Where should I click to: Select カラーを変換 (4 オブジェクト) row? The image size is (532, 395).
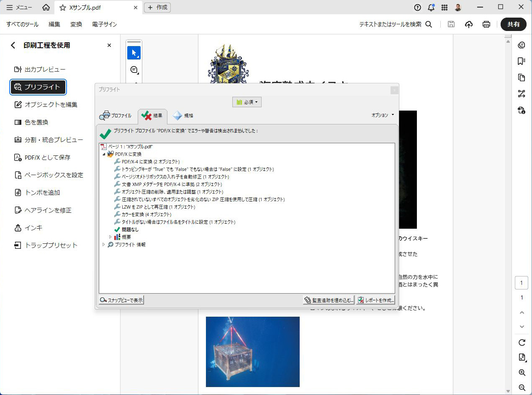pos(143,214)
